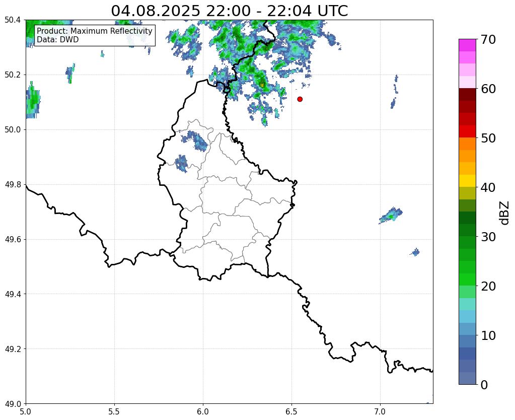Click the x-axis label 6.0
515x420 pixels.
click(203, 412)
